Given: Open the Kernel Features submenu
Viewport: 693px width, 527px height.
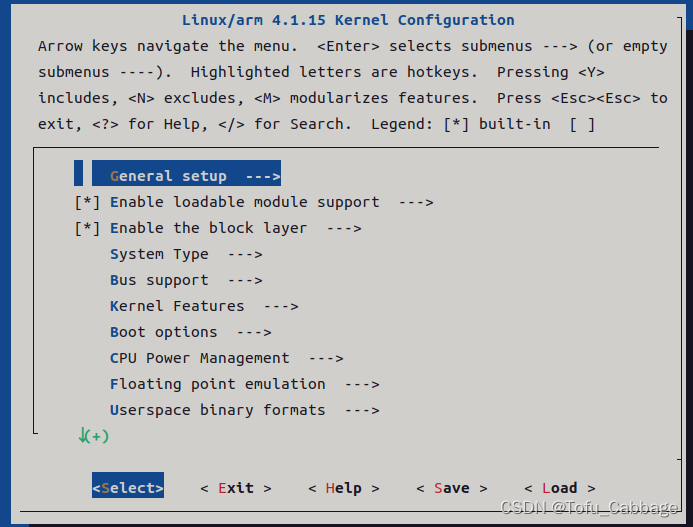Looking at the screenshot, I should point(204,306).
